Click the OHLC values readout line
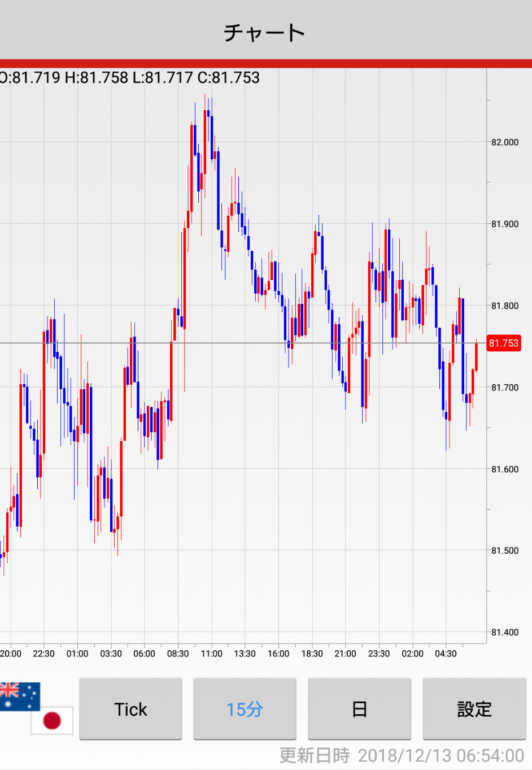Image resolution: width=532 pixels, height=770 pixels. [130, 77]
